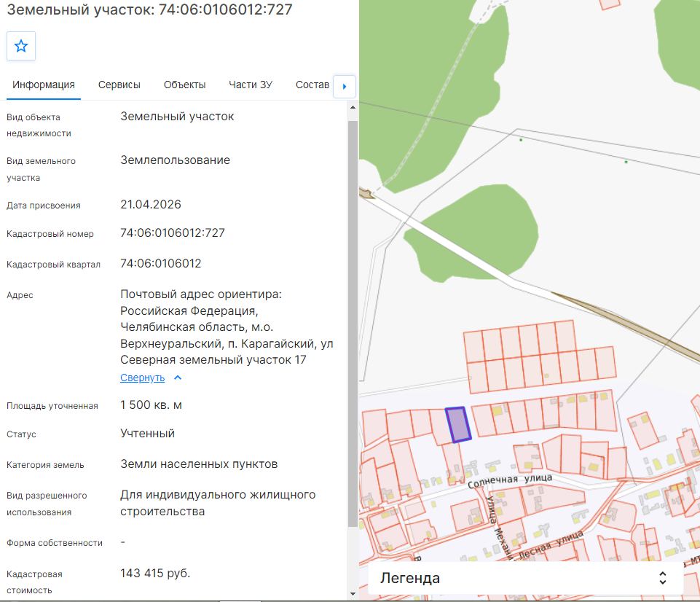Switch to the Объекты tab

tap(184, 85)
